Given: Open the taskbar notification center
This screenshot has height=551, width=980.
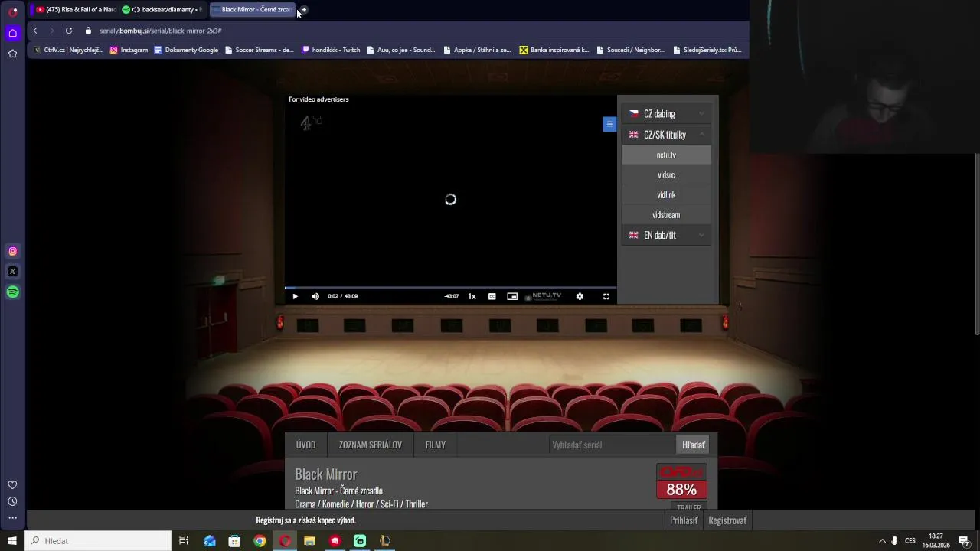Looking at the screenshot, I should pos(964,541).
